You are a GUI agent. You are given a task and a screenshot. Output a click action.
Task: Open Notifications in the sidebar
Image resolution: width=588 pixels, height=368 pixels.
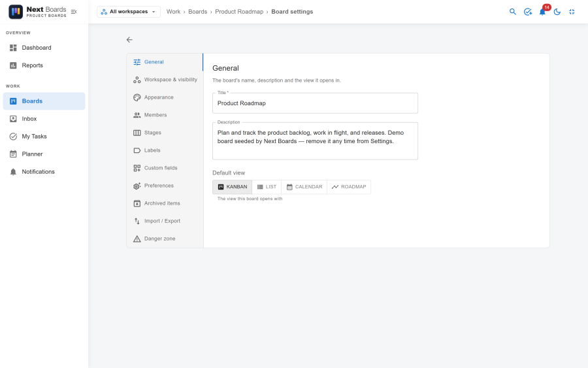click(44, 171)
